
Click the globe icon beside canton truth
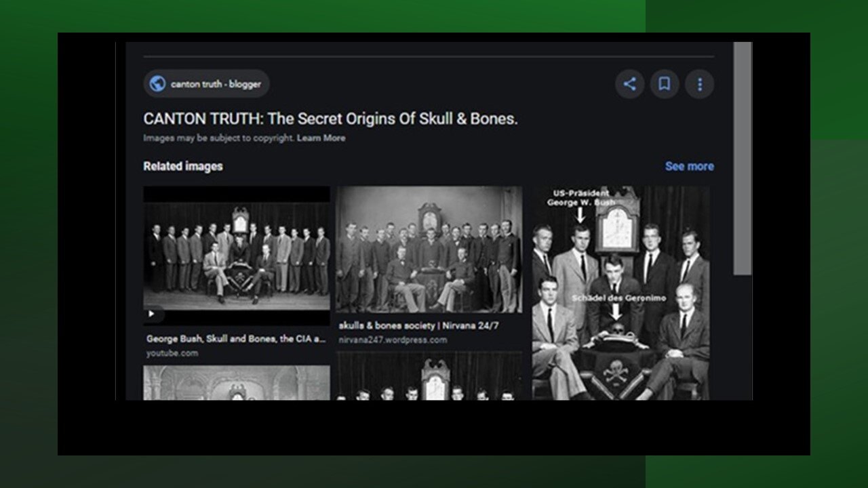click(157, 84)
